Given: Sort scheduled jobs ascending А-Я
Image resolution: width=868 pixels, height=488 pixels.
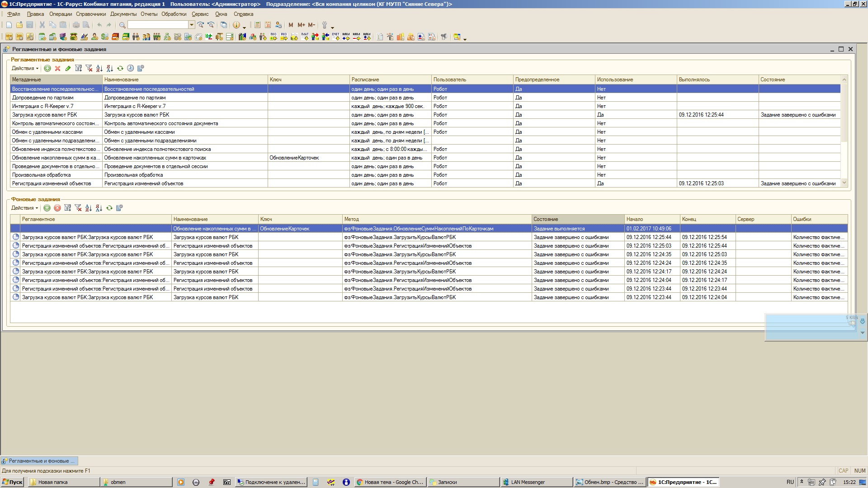Looking at the screenshot, I should coord(99,68).
